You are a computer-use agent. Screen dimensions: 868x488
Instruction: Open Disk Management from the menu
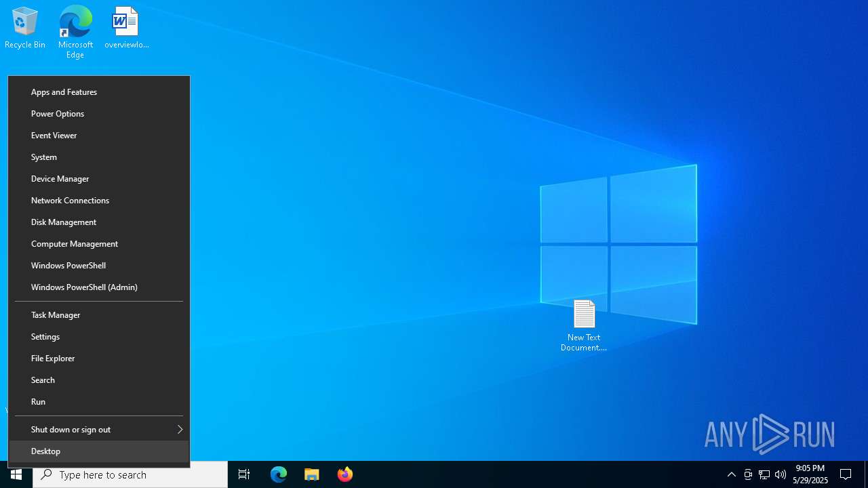pyautogui.click(x=99, y=222)
